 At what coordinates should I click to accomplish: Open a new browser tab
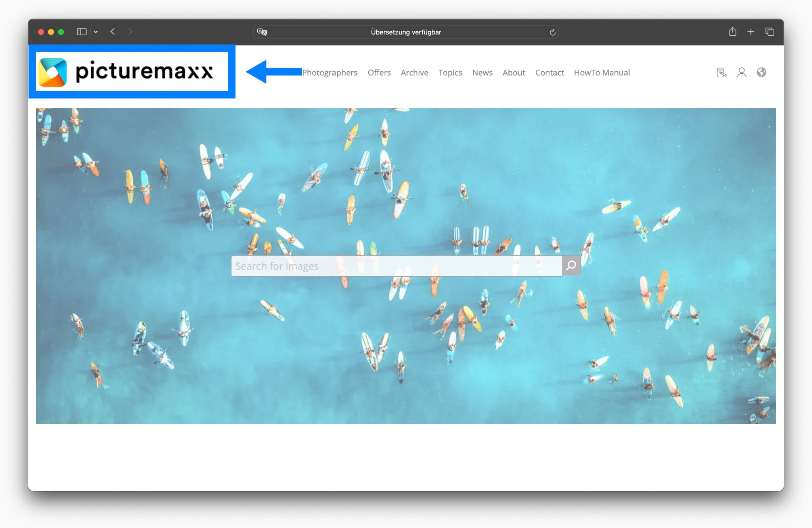tap(751, 32)
